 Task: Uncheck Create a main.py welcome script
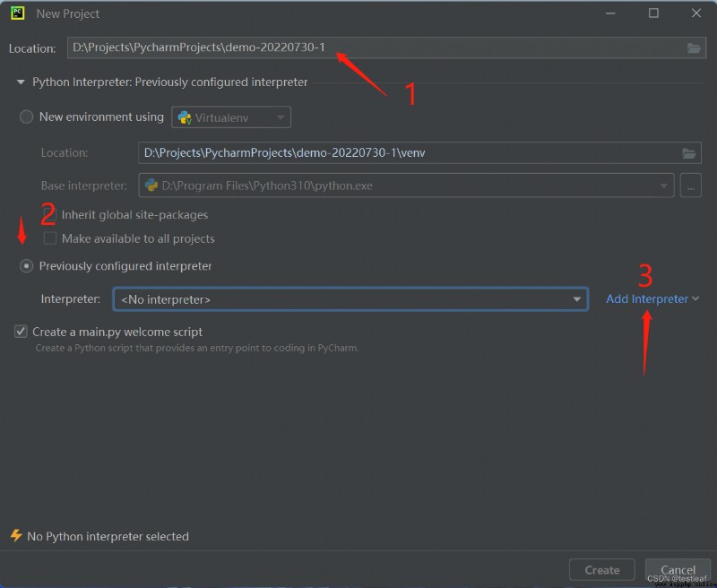21,332
